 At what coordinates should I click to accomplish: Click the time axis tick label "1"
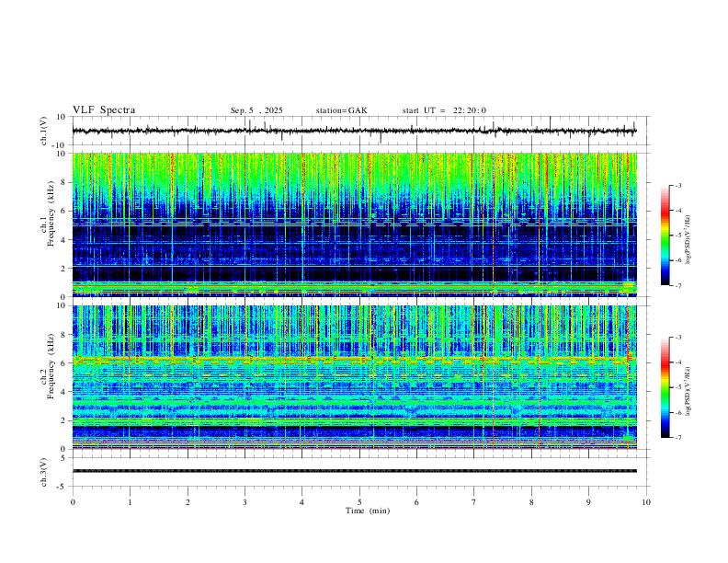point(130,502)
